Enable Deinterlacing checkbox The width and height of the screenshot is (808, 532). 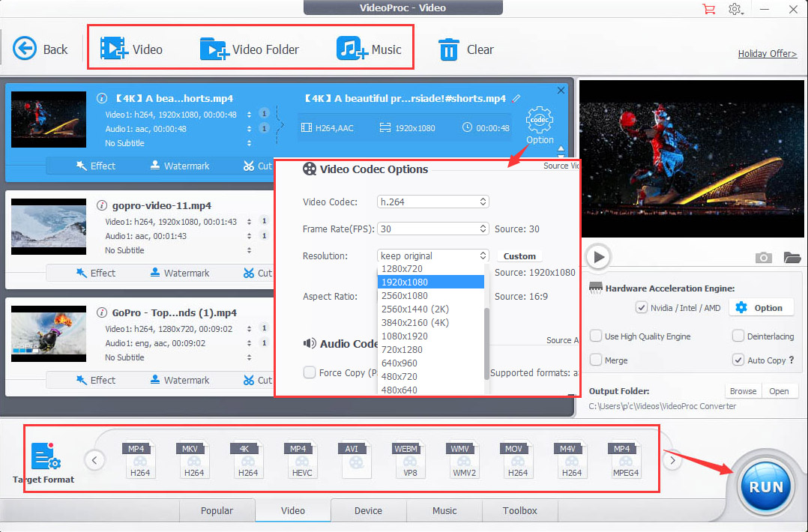tap(738, 336)
